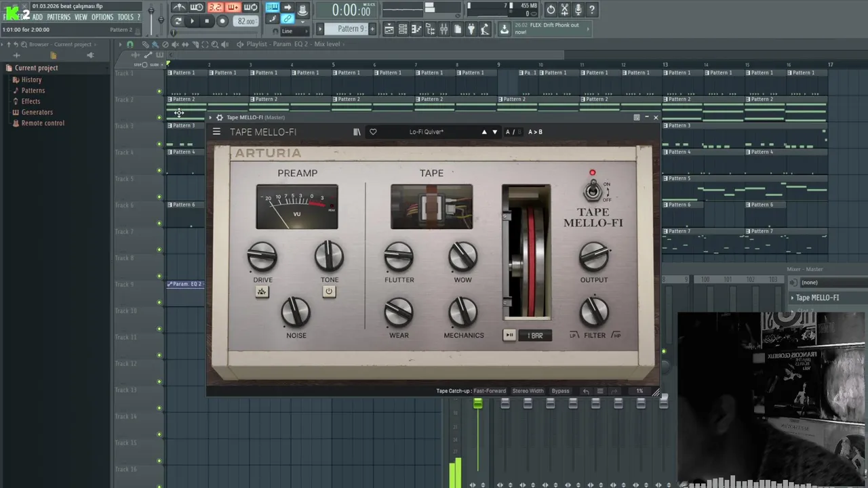868x488 pixels.
Task: Add a new pattern with plus button
Action: tap(372, 28)
